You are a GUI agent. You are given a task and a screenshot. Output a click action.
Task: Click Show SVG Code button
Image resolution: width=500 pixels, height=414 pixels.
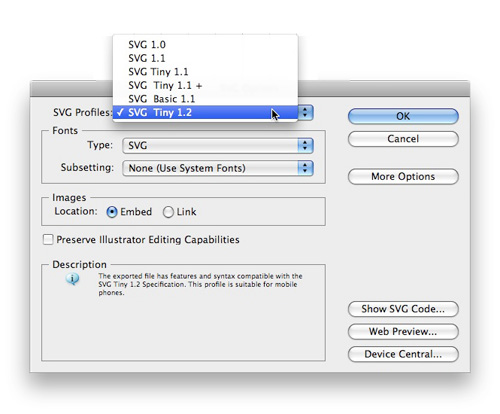pos(403,309)
